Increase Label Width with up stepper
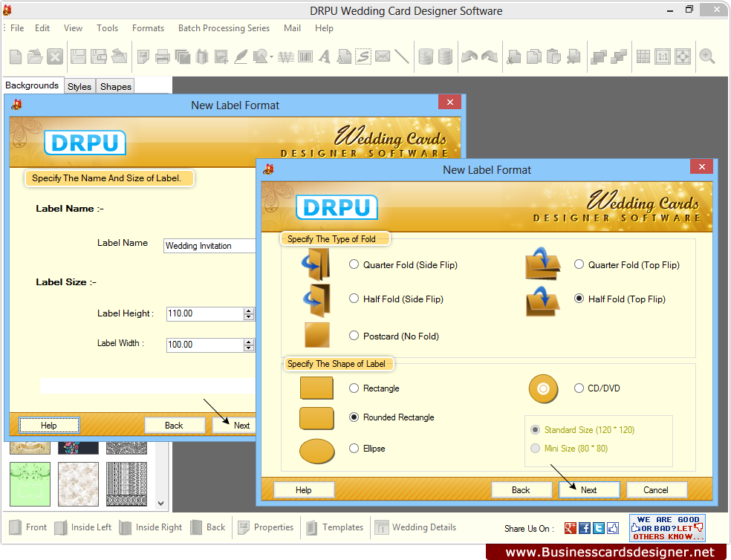 click(248, 342)
